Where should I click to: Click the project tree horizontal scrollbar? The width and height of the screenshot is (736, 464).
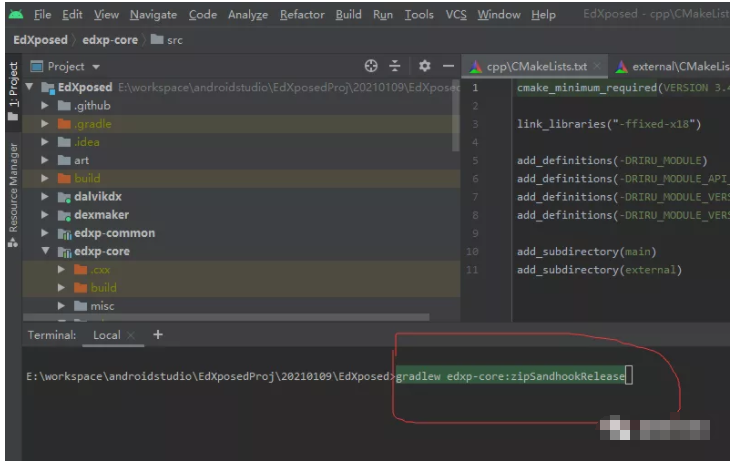(x=226, y=317)
